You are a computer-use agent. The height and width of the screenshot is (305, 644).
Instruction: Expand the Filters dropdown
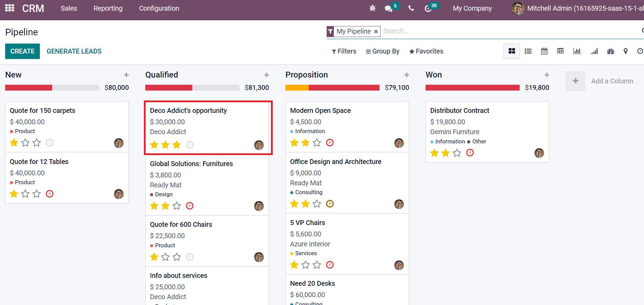coord(344,51)
